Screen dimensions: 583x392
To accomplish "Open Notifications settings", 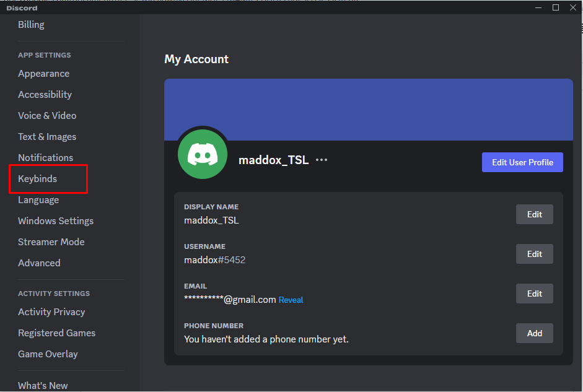I will pyautogui.click(x=45, y=157).
